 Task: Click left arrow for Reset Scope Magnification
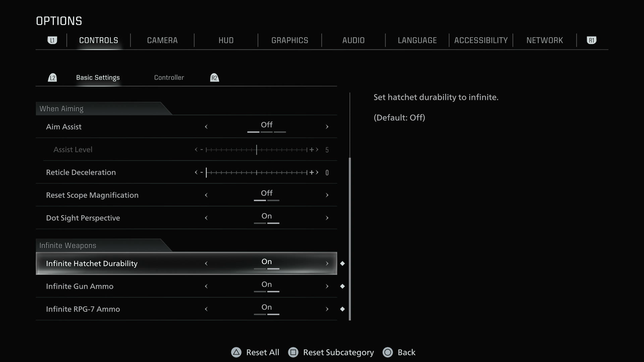point(206,195)
